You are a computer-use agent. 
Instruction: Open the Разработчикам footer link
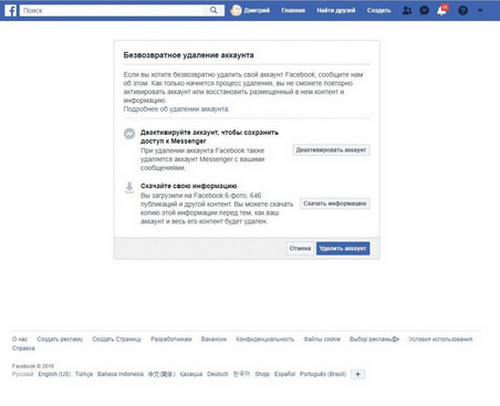[171, 339]
